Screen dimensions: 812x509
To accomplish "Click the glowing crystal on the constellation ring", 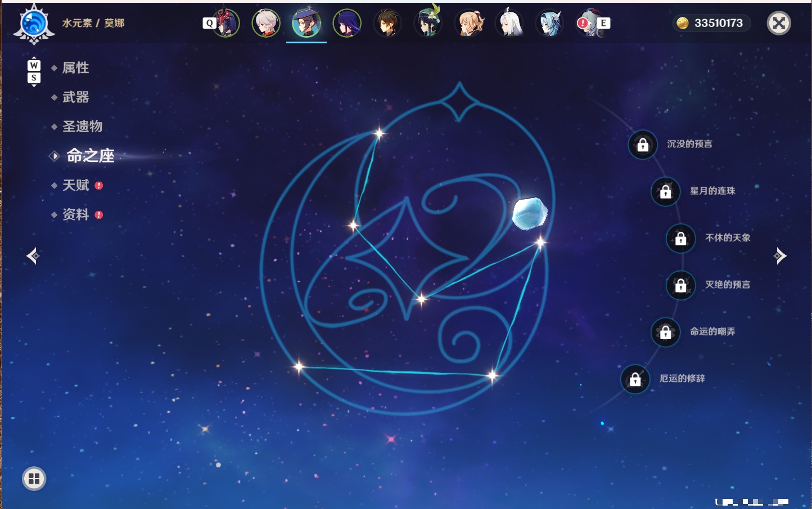I will [x=530, y=213].
